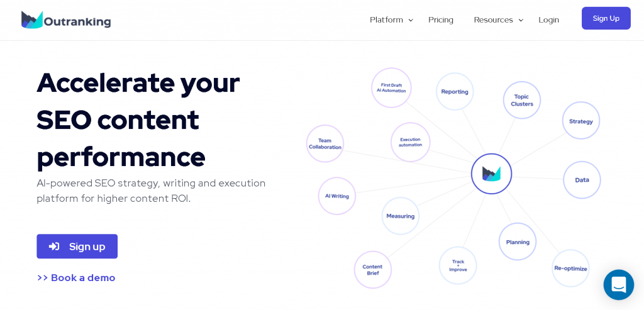Open the Pricing page
Image resolution: width=644 pixels, height=310 pixels.
pyautogui.click(x=441, y=20)
